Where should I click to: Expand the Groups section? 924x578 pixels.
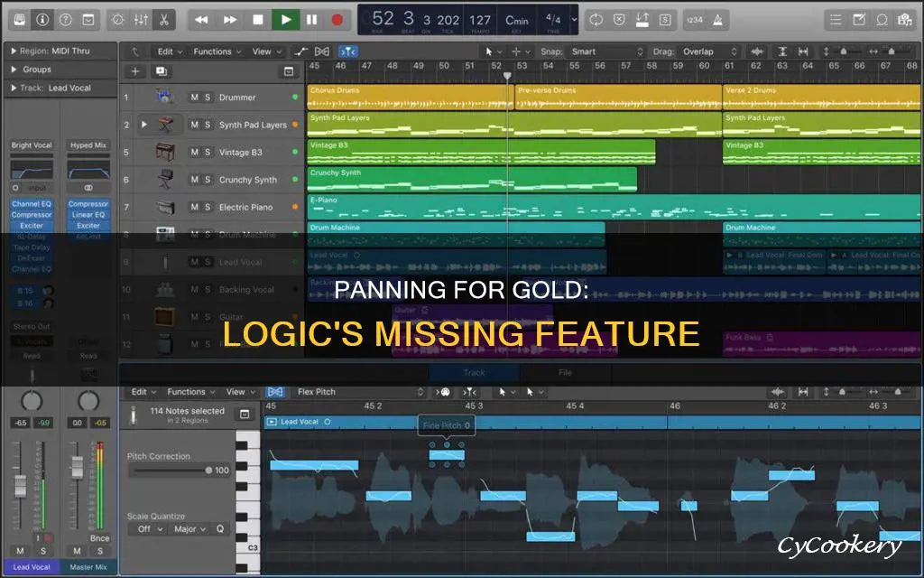click(14, 69)
